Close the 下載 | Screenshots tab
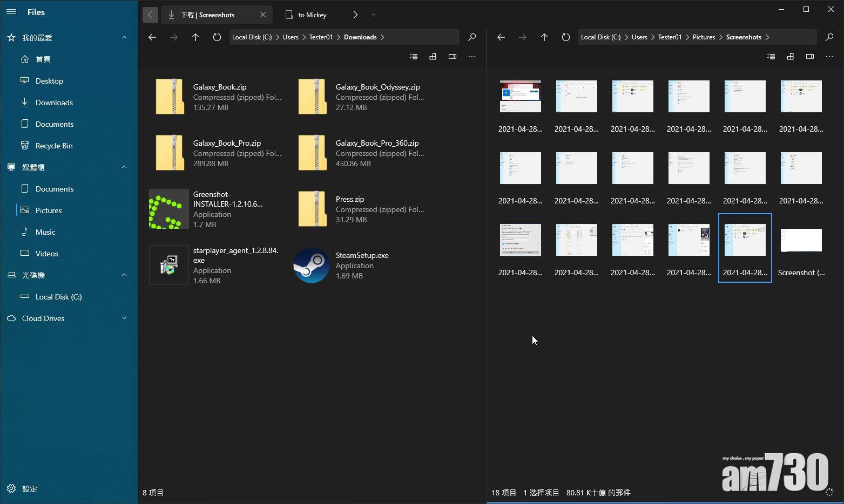Viewport: 844px width, 504px height. point(263,15)
